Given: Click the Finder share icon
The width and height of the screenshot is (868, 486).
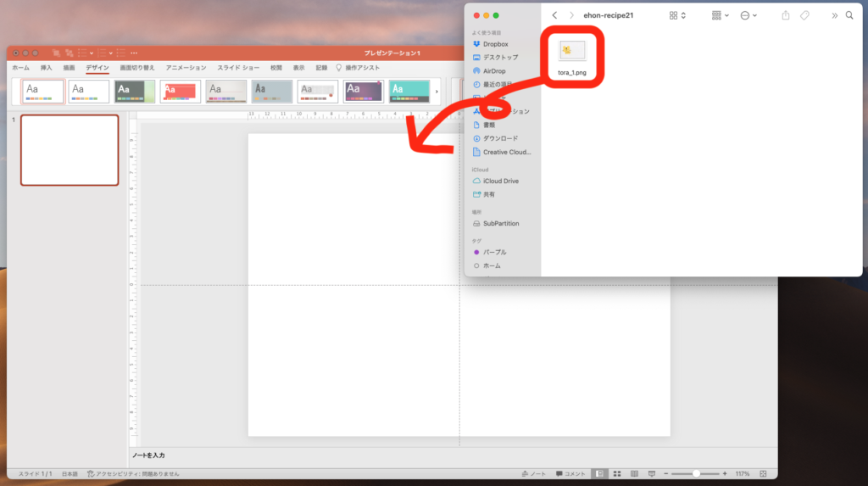Looking at the screenshot, I should pos(786,15).
